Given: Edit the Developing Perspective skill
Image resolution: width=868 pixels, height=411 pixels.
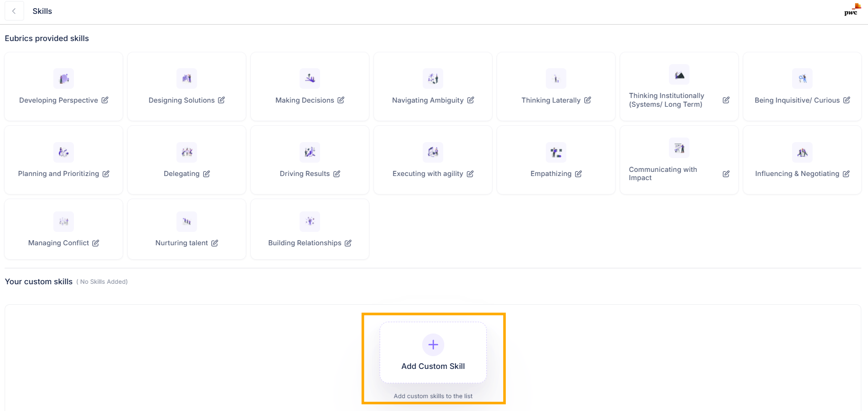Looking at the screenshot, I should [105, 100].
